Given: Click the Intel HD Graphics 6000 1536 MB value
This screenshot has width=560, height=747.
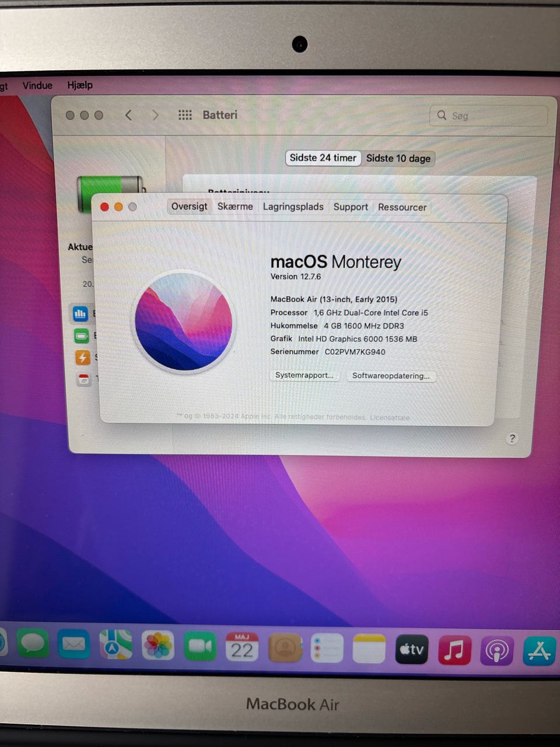Looking at the screenshot, I should point(358,339).
